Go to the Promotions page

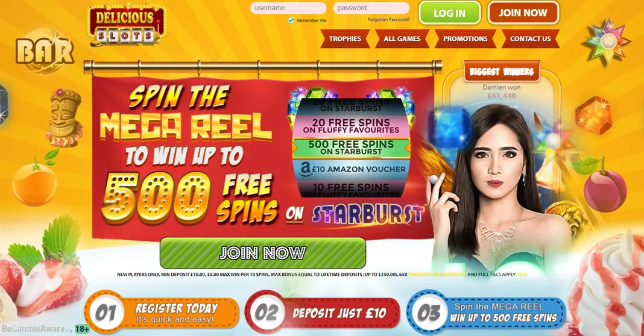point(466,39)
